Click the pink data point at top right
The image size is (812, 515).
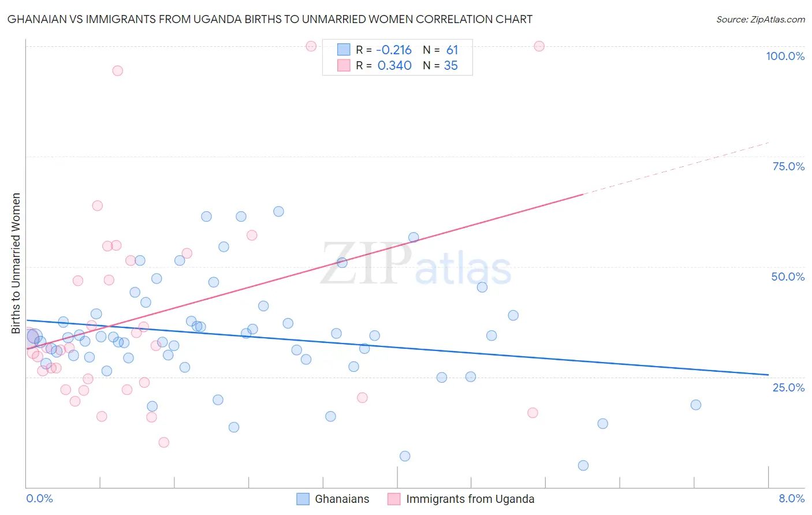coord(539,46)
